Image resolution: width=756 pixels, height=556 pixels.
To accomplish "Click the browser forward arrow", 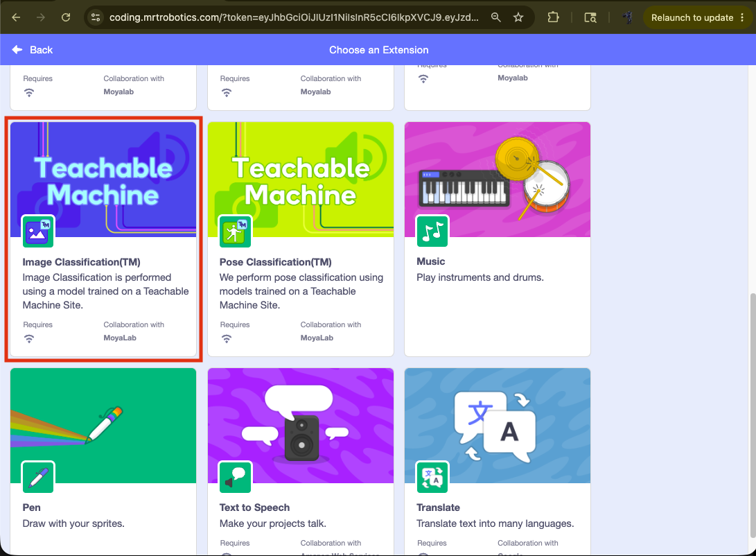I will coord(41,17).
